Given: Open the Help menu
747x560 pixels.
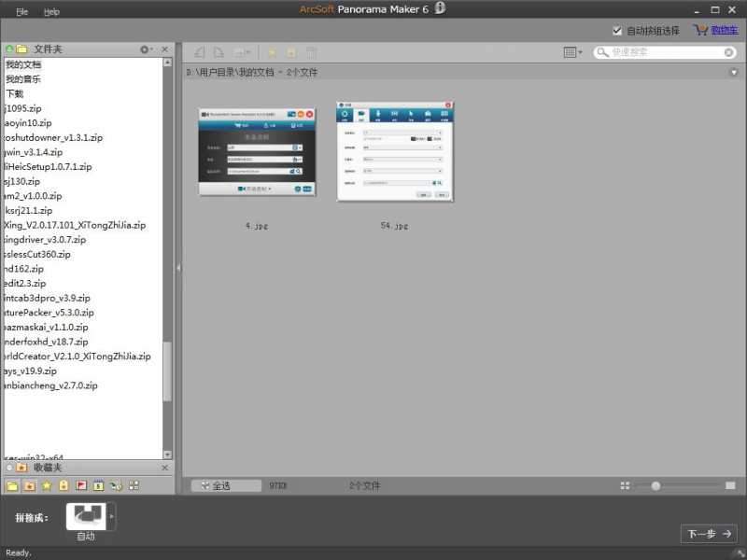Looking at the screenshot, I should [x=52, y=11].
